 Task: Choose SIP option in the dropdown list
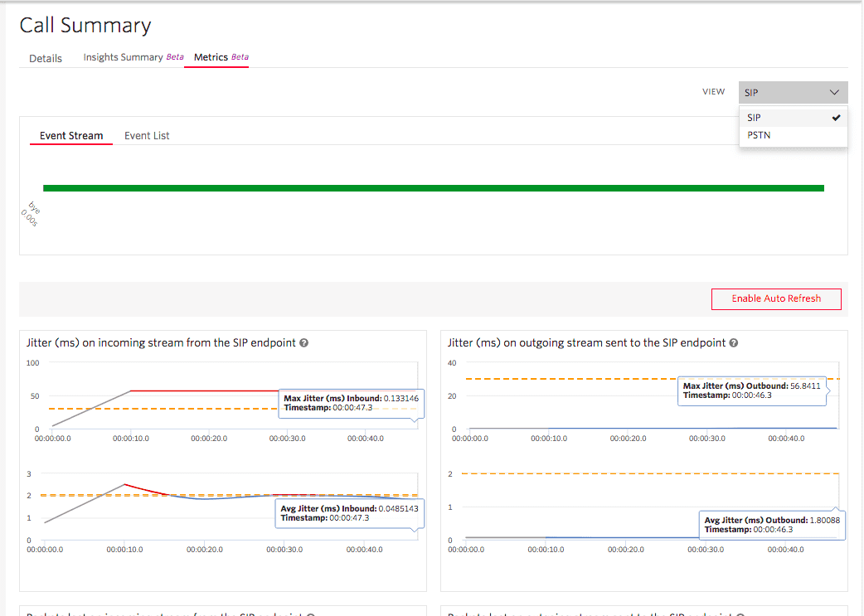point(755,118)
